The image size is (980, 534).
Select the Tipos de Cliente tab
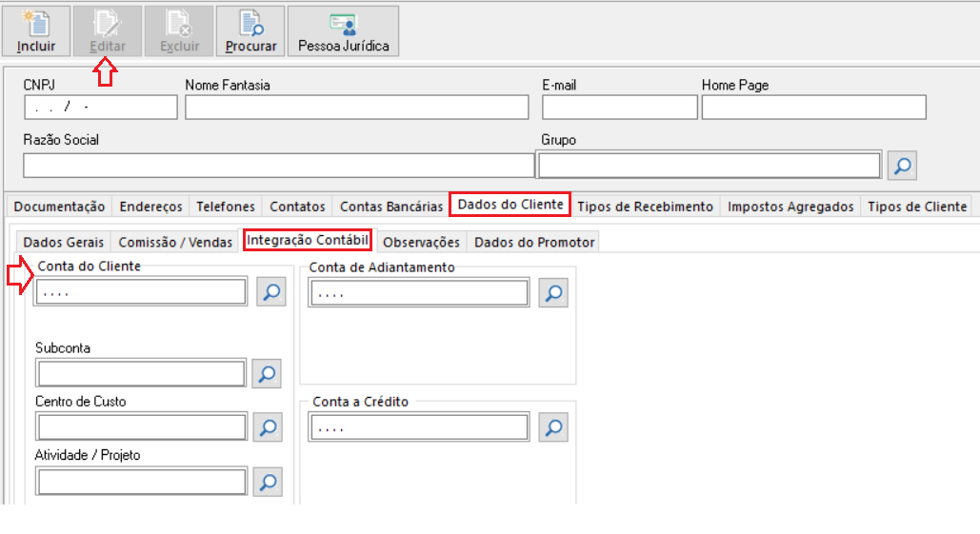pos(917,207)
